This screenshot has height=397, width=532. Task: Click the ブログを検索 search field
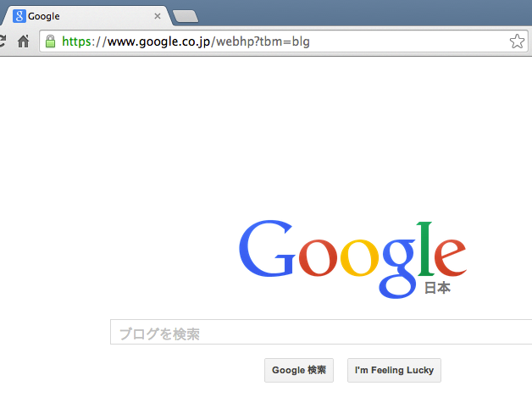(321, 332)
